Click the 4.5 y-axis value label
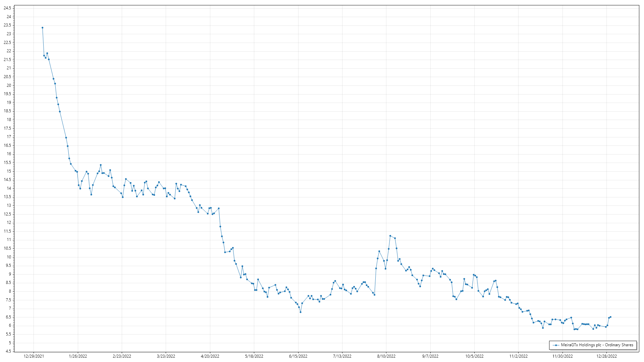Screen dimensions: 644x362 [8, 351]
